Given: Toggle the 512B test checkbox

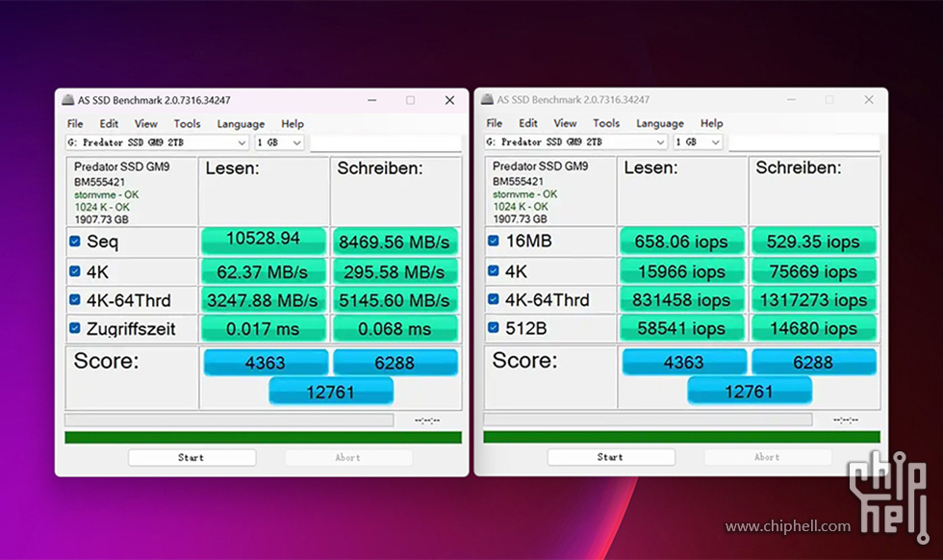Looking at the screenshot, I should [494, 329].
